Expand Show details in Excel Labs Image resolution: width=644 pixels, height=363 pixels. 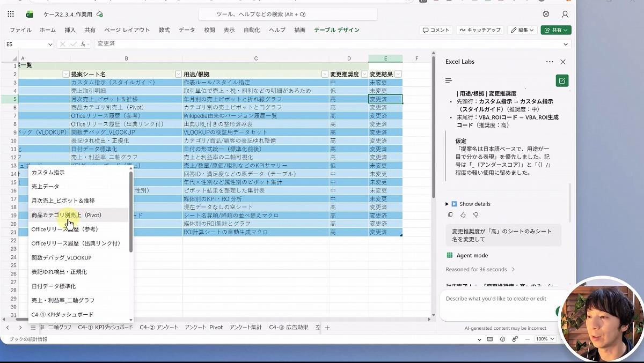(467, 204)
